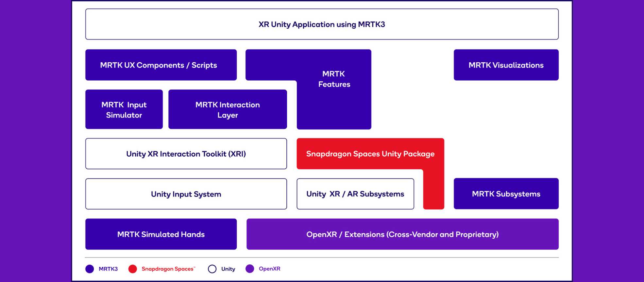The width and height of the screenshot is (644, 282).
Task: Select the Unity XR / AR Subsystems box
Action: (355, 194)
